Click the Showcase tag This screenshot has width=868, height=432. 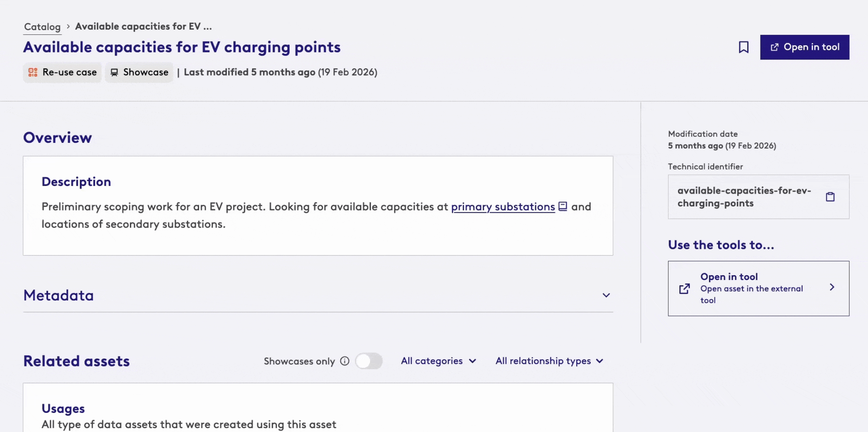pyautogui.click(x=139, y=72)
